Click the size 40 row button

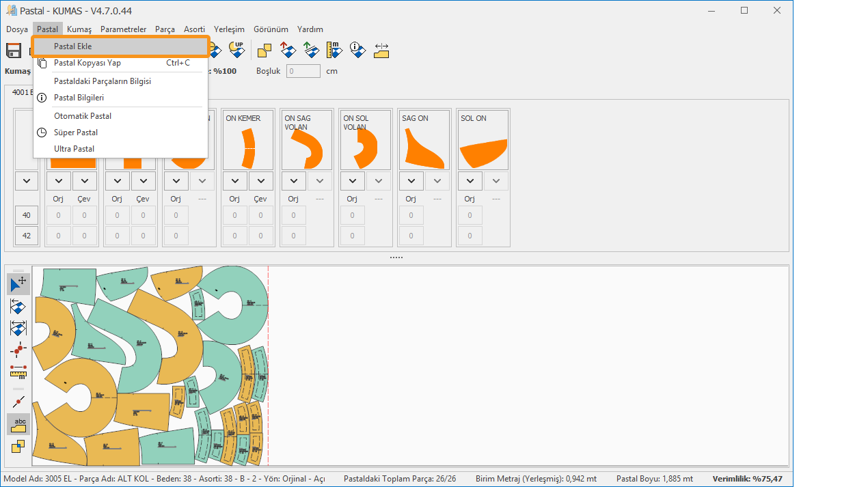[x=27, y=215]
